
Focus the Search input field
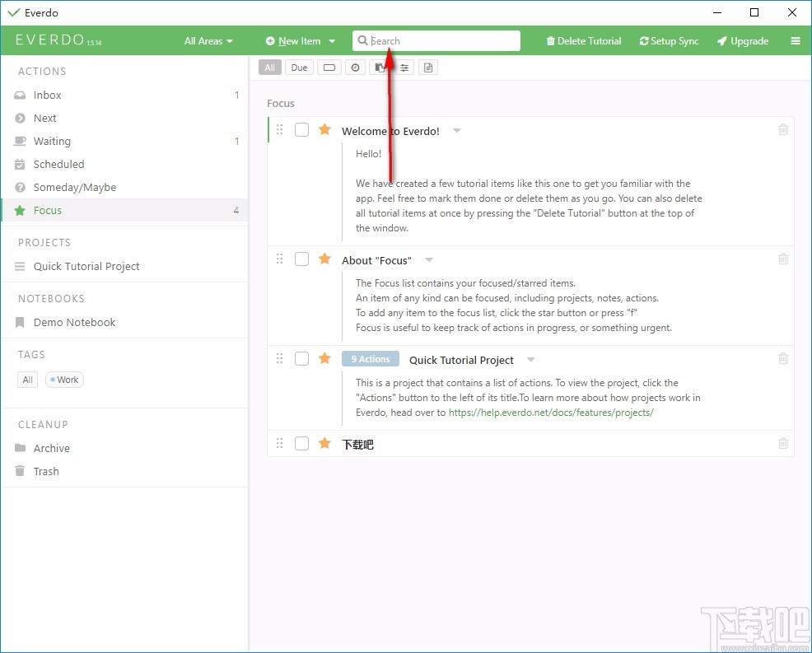pyautogui.click(x=436, y=41)
